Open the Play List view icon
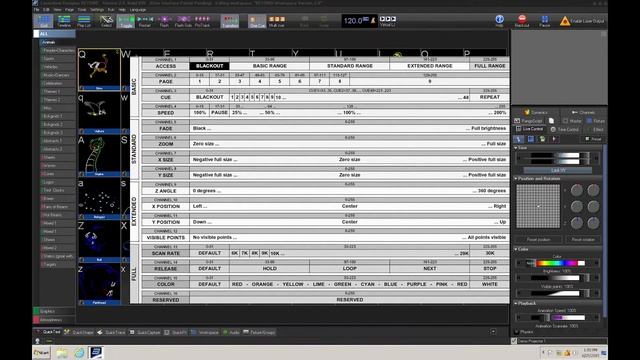 point(84,21)
